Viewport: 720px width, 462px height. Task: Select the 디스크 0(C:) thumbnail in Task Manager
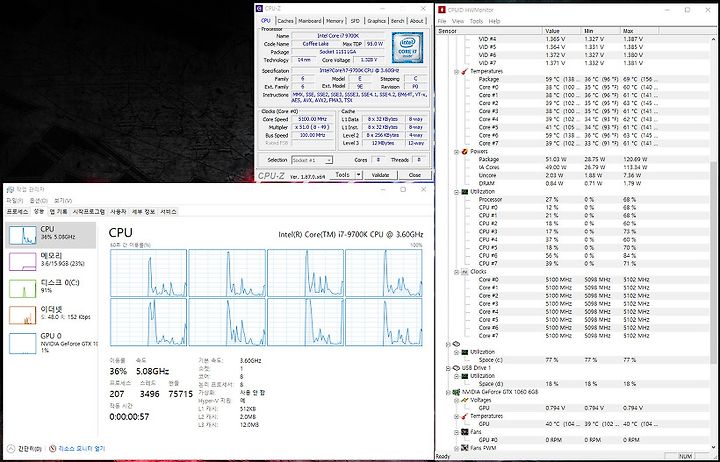click(22, 288)
